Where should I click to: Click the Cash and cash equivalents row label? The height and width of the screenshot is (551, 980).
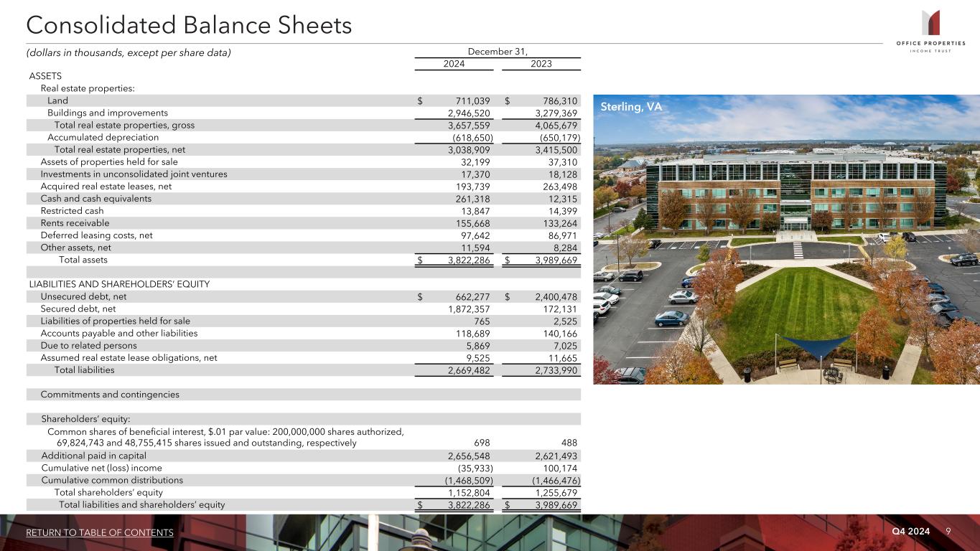click(x=95, y=199)
